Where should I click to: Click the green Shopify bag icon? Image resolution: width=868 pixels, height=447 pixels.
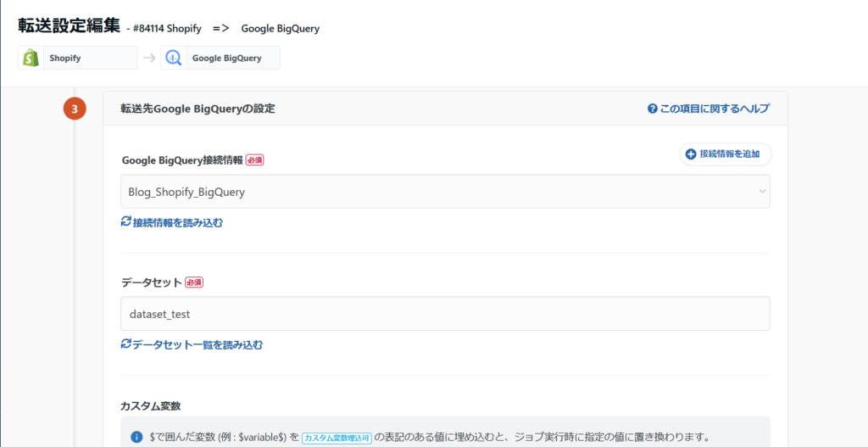[x=31, y=58]
